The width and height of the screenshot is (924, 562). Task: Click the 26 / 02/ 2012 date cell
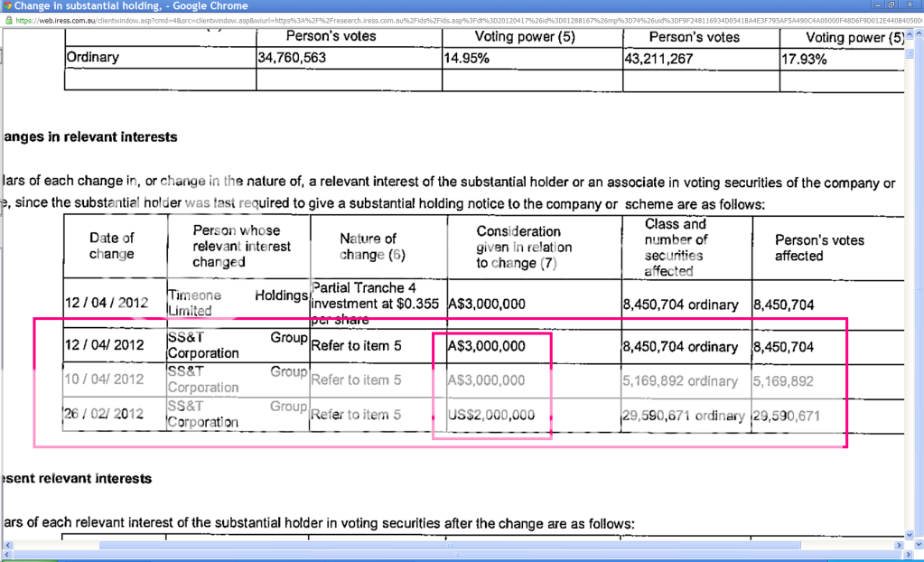click(104, 414)
